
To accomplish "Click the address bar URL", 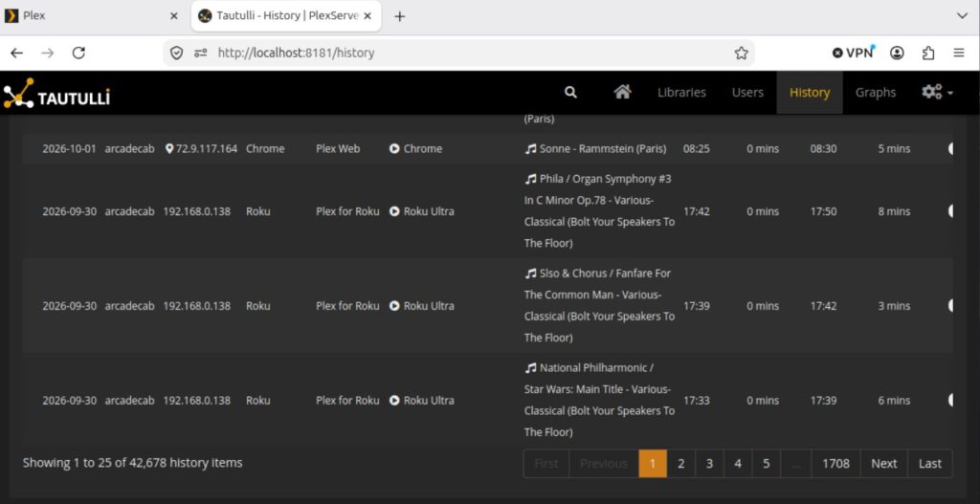I will pos(296,54).
